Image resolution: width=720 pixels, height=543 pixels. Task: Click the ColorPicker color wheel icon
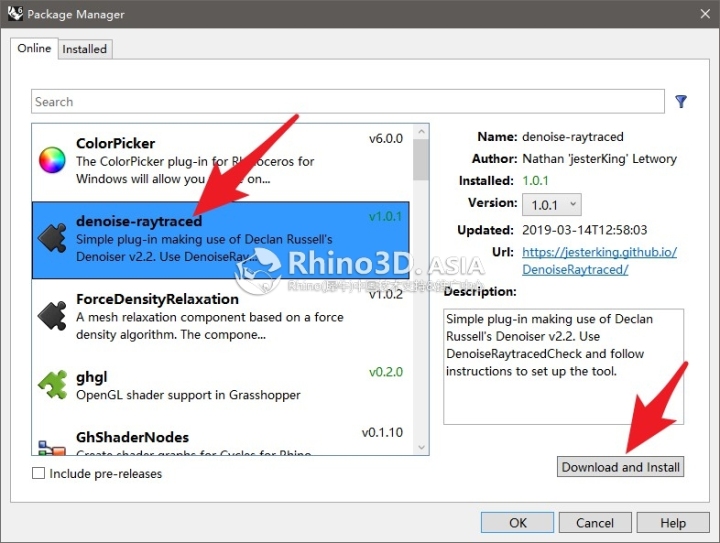coord(52,160)
